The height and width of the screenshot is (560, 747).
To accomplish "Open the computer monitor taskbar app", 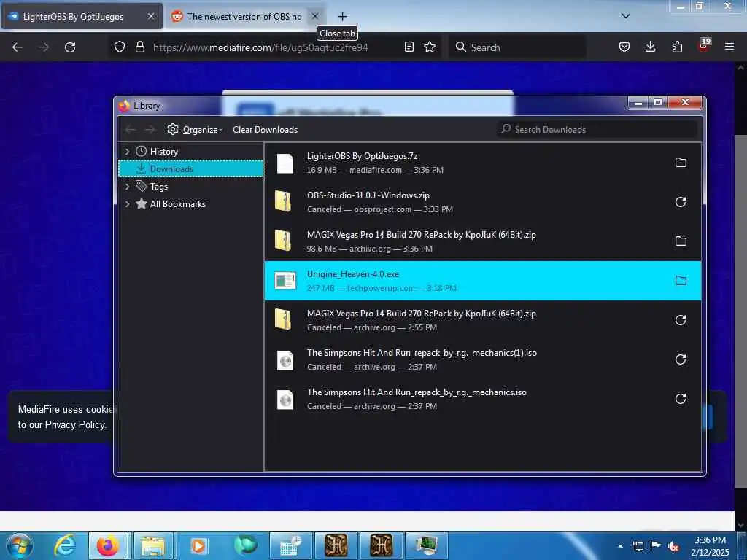I will click(426, 545).
